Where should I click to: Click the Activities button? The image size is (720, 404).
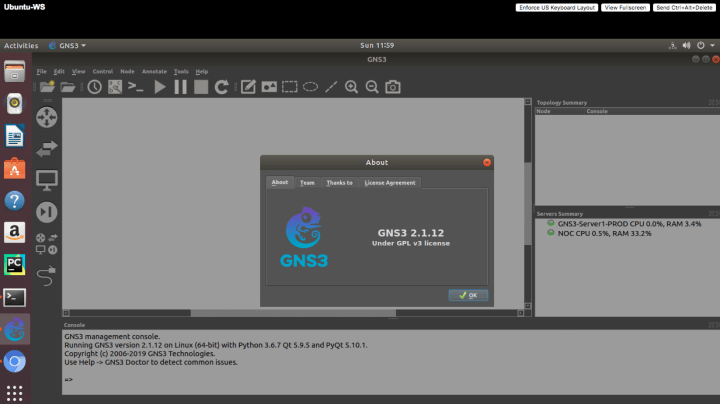tap(21, 45)
